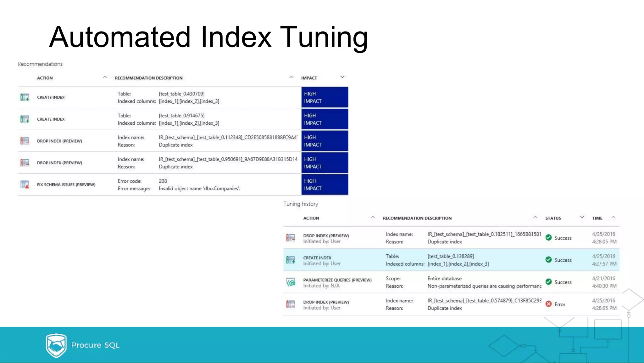
Task: Click history index name with test_table_0.182511
Action: point(484,234)
